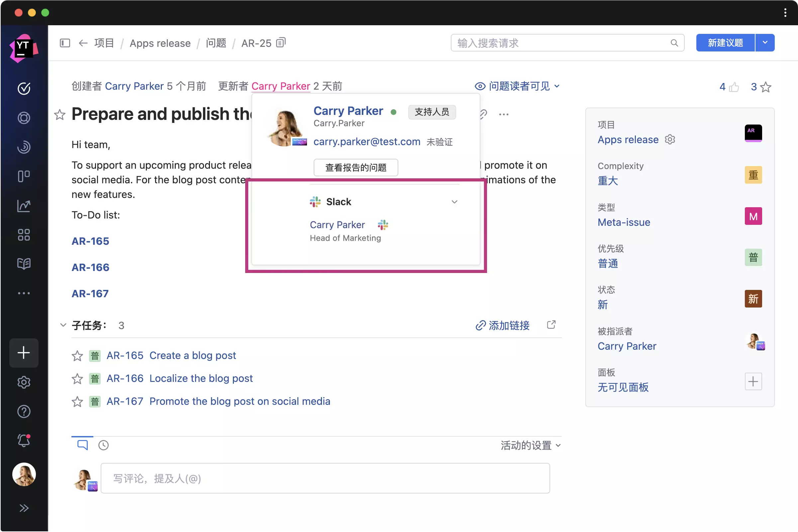Click the copy issue ID icon next to AR-25
This screenshot has width=798, height=532.
tap(281, 43)
